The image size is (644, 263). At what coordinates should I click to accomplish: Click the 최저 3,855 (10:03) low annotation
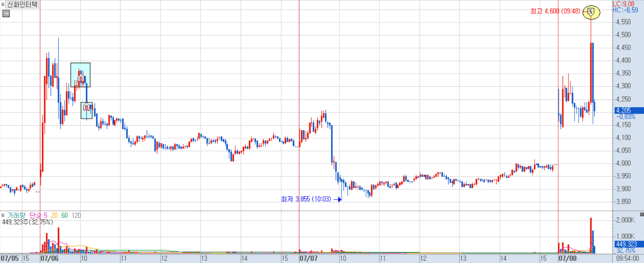(x=306, y=199)
